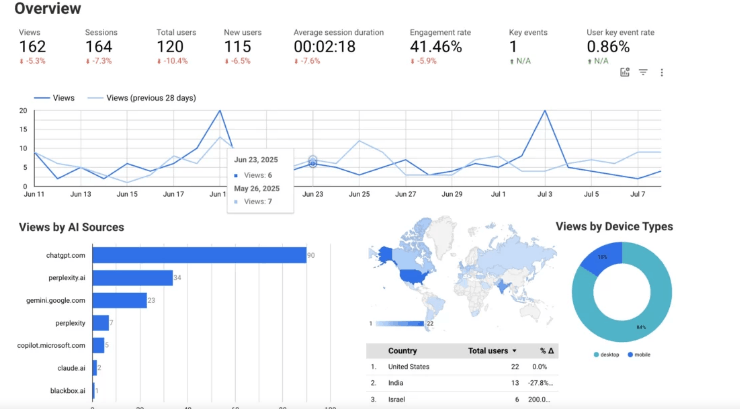Click the highlighted Jun 23 data point
The width and height of the screenshot is (740, 415).
click(312, 163)
